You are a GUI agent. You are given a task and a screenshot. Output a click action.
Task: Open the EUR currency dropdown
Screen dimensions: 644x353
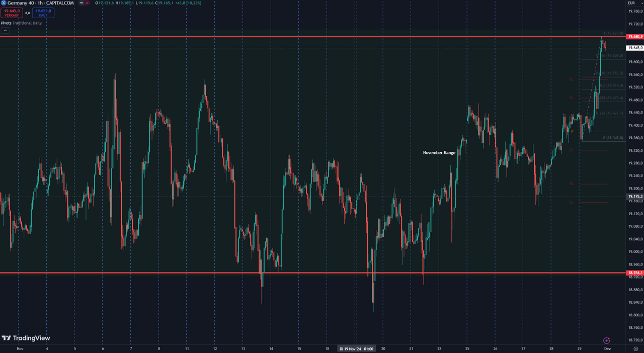632,3
